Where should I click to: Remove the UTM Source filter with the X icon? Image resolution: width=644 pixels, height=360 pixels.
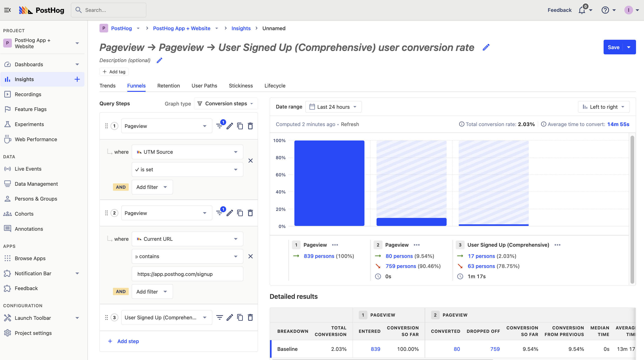(x=251, y=160)
